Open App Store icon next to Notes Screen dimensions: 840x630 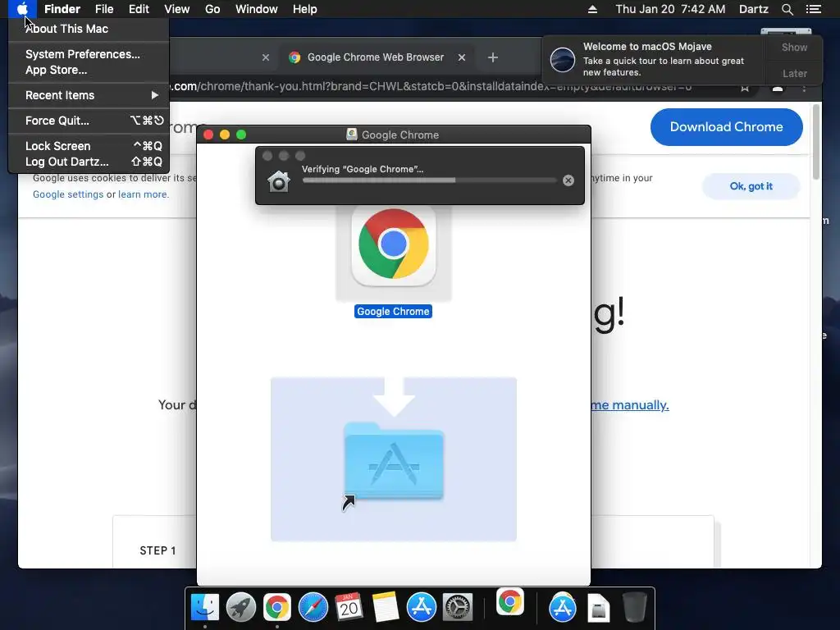coord(422,607)
